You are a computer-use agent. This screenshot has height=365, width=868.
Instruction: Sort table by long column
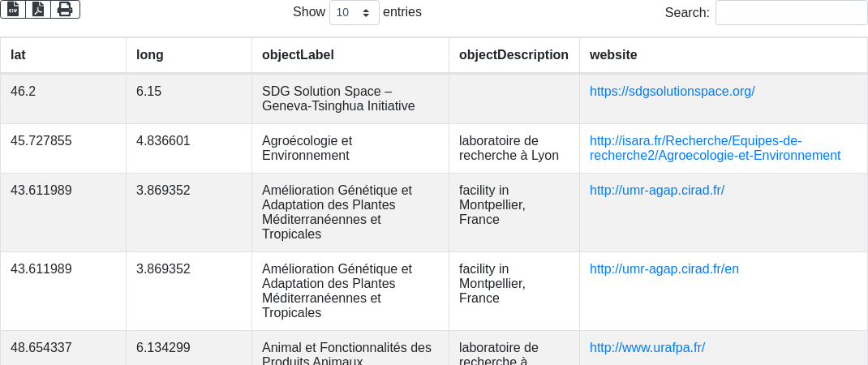point(188,55)
